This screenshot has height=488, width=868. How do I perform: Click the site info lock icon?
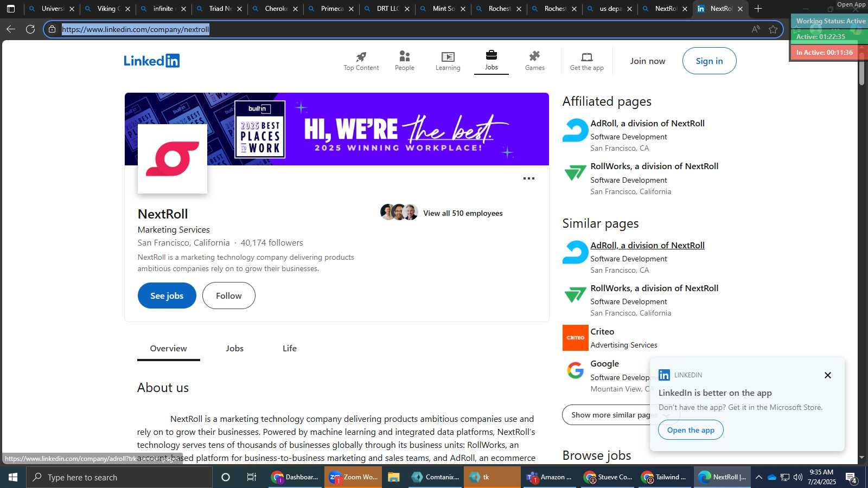click(x=52, y=29)
